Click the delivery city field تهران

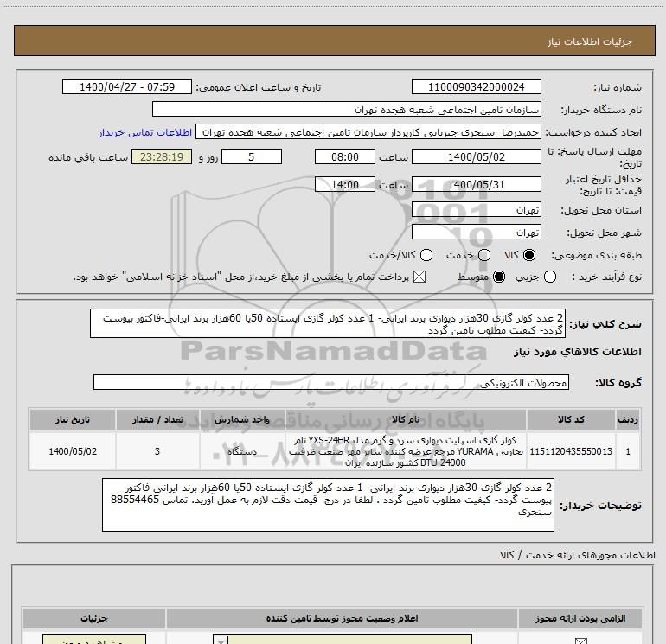click(476, 233)
